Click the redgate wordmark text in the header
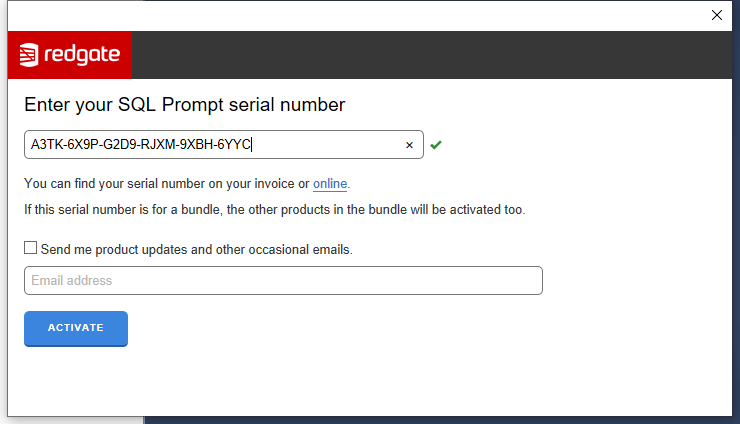740x424 pixels. pyautogui.click(x=81, y=55)
